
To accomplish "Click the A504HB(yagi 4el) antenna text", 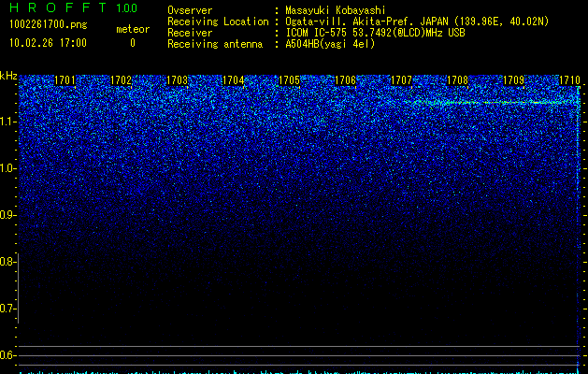I will coord(330,44).
